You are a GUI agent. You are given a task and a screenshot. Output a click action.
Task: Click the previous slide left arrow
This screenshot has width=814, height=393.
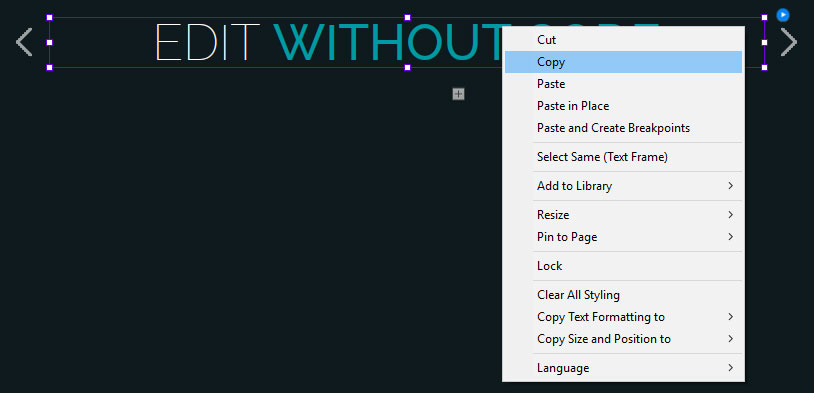click(x=24, y=42)
